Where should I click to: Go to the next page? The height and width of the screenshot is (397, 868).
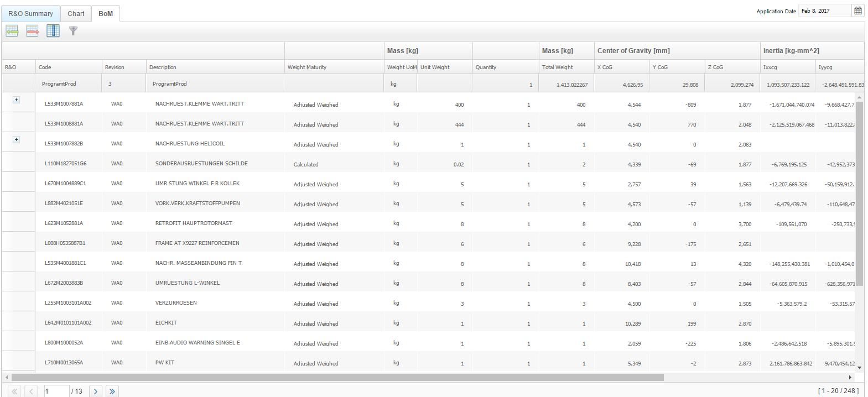tap(95, 391)
